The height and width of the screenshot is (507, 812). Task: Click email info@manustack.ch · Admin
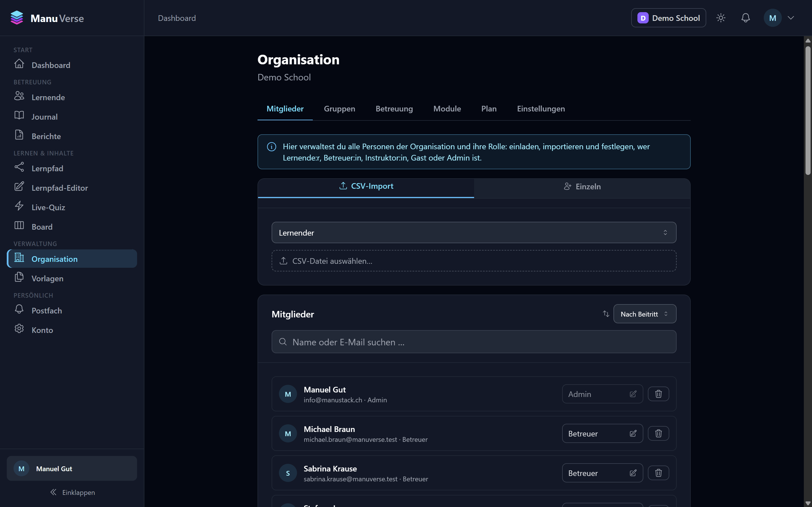pos(345,400)
